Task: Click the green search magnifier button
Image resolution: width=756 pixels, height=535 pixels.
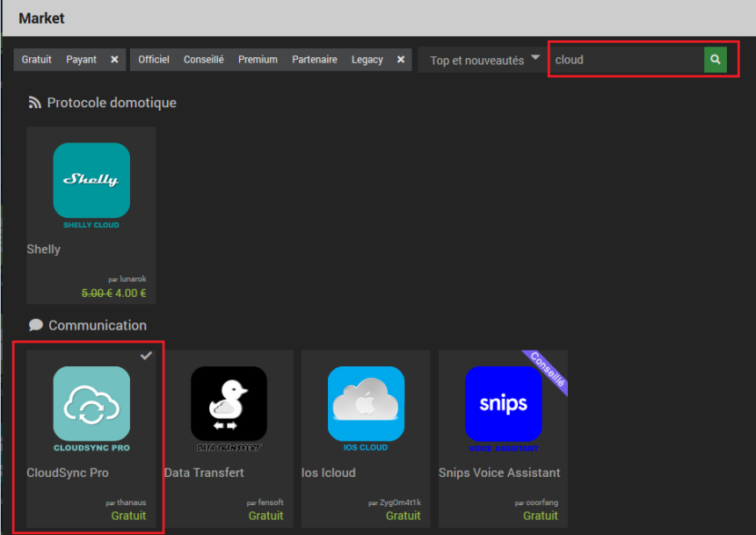Action: pos(716,60)
